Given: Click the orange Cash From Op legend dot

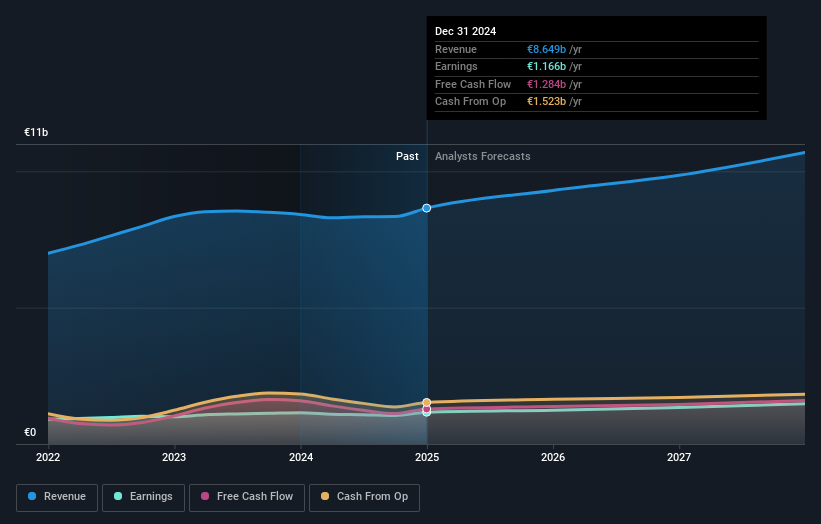Looking at the screenshot, I should point(325,496).
